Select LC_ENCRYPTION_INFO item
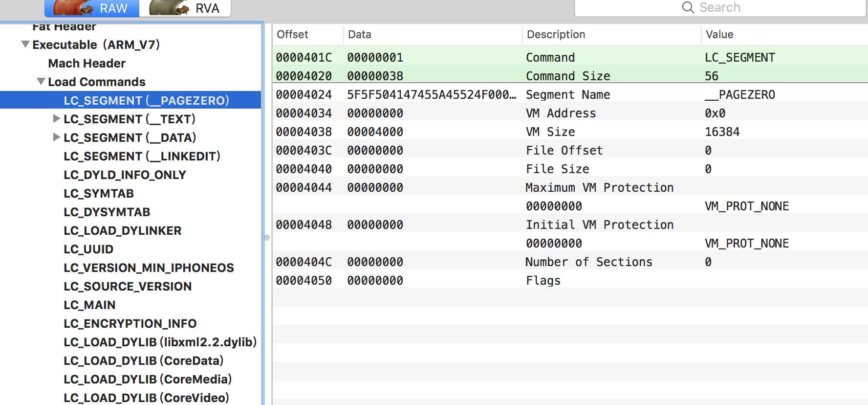The width and height of the screenshot is (868, 405). (130, 323)
